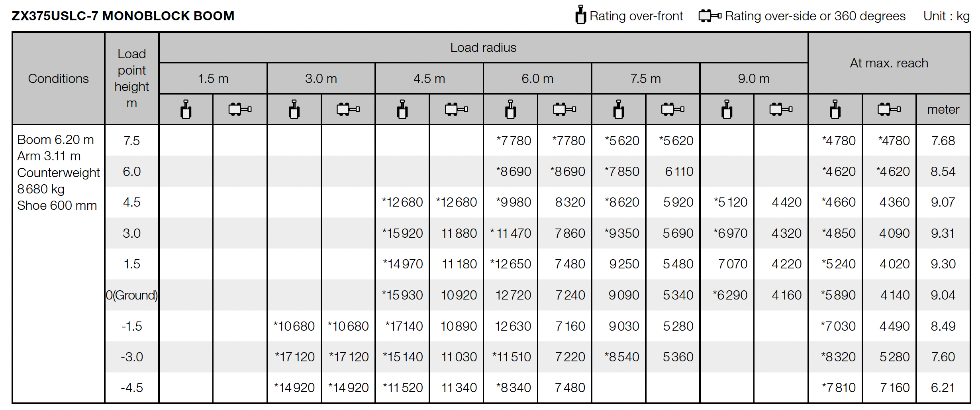Select the '8680 kg' counterweight value

(x=41, y=189)
